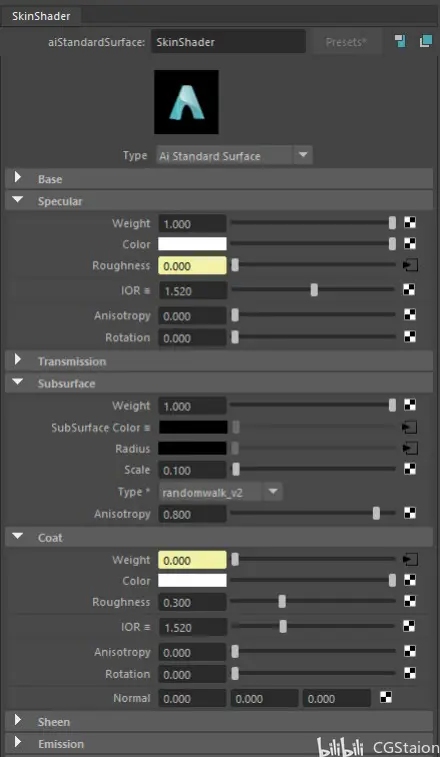Screen dimensions: 440x757
Task: Open the Ai Standard Surface type dropdown
Action: [x=234, y=156]
